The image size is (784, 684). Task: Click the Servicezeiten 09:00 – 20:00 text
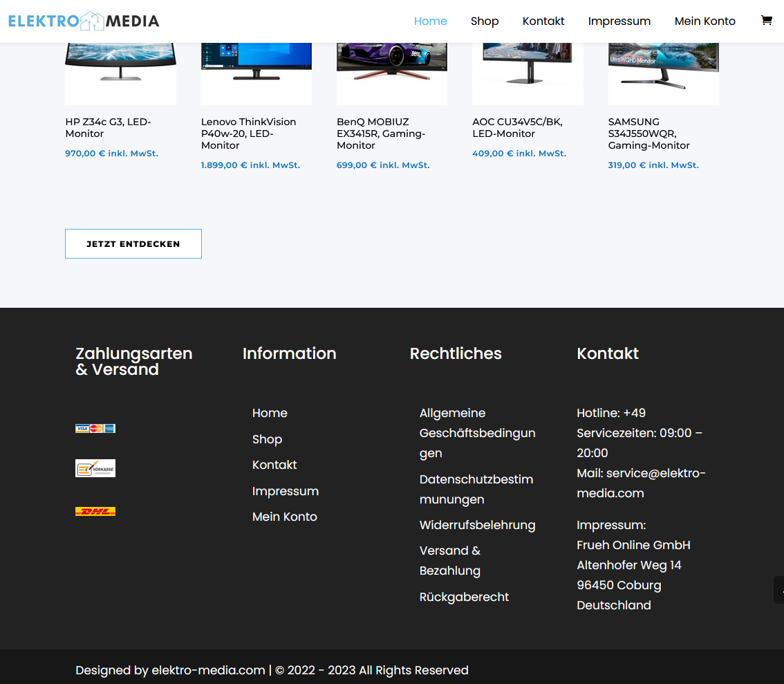point(640,443)
